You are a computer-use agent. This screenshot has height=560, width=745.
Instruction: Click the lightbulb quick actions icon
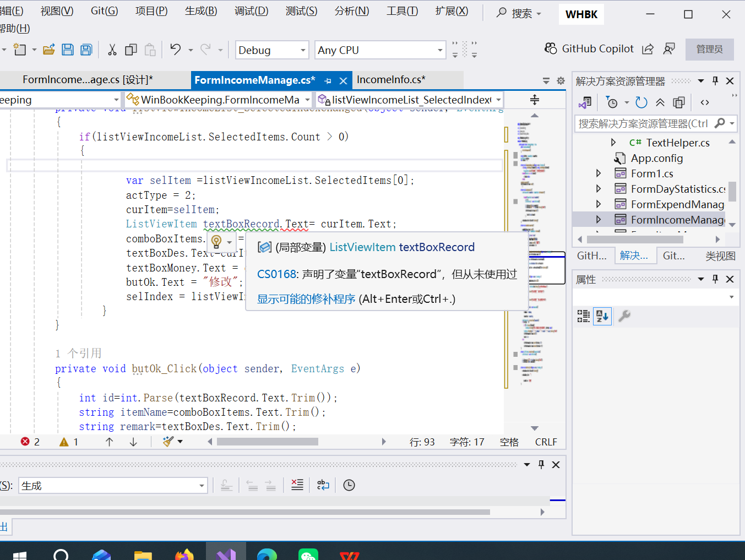coord(216,241)
